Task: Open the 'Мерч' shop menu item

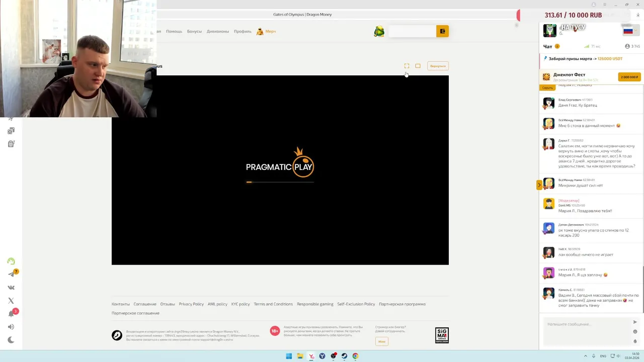Action: (x=266, y=31)
